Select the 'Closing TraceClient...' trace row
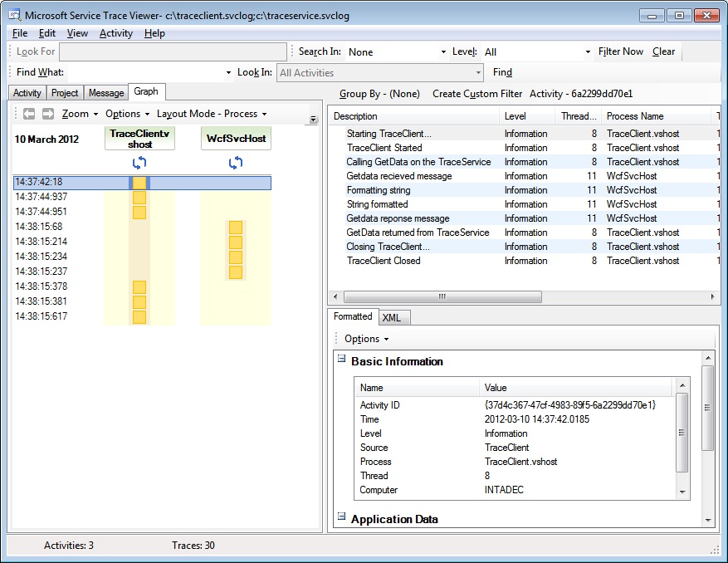This screenshot has width=728, height=563. pos(525,247)
